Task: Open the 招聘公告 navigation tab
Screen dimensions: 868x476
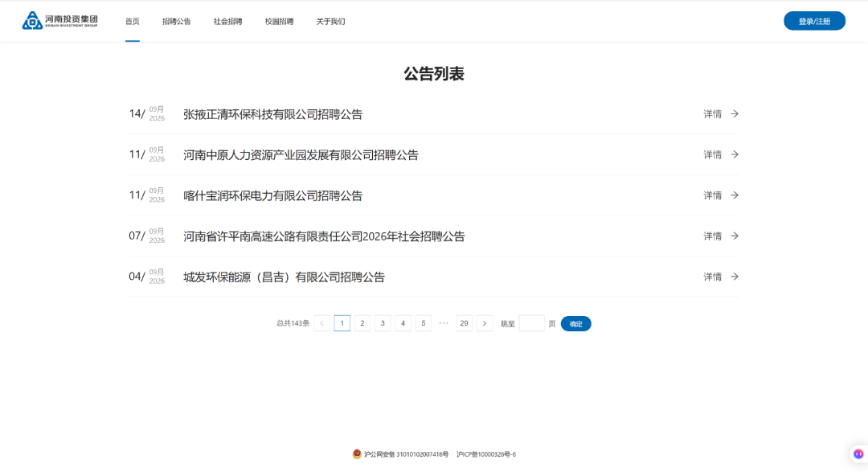Action: 177,22
